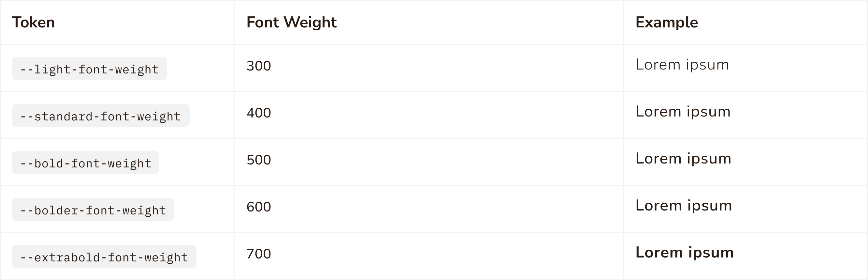Click the Lorem ipsum example in the bolder row
Image resolution: width=868 pixels, height=280 pixels.
click(683, 206)
